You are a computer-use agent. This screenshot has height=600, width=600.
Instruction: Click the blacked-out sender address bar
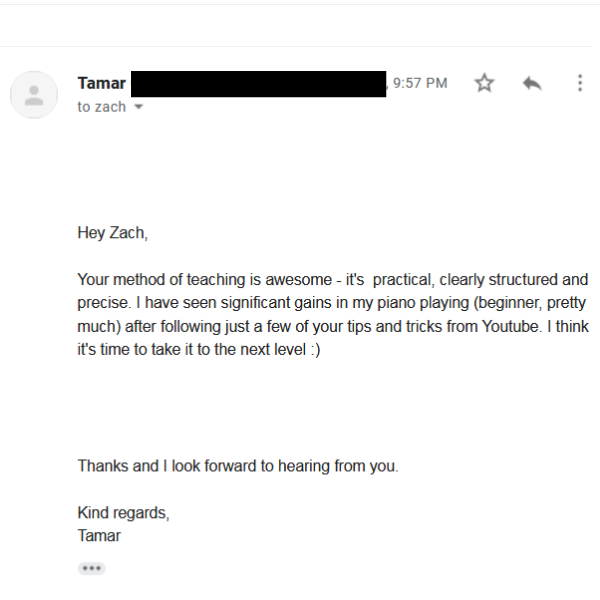[258, 83]
